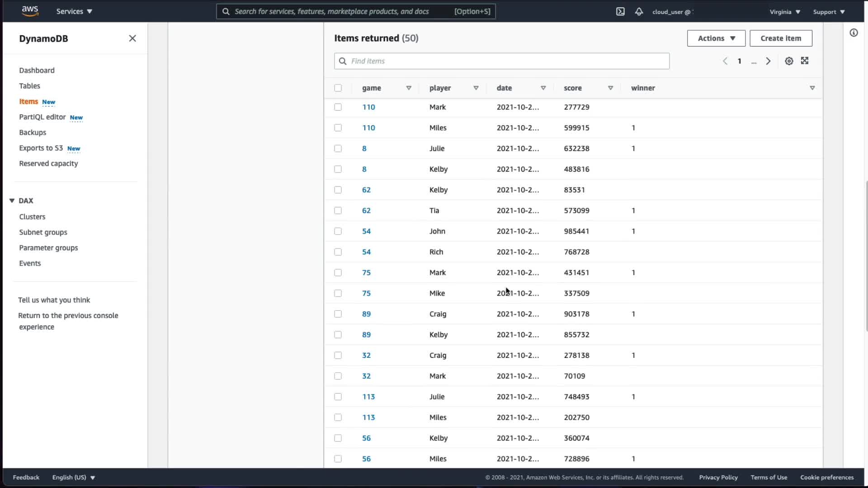Screen dimensions: 868x488
Task: Open the info panel icon
Action: click(x=854, y=33)
